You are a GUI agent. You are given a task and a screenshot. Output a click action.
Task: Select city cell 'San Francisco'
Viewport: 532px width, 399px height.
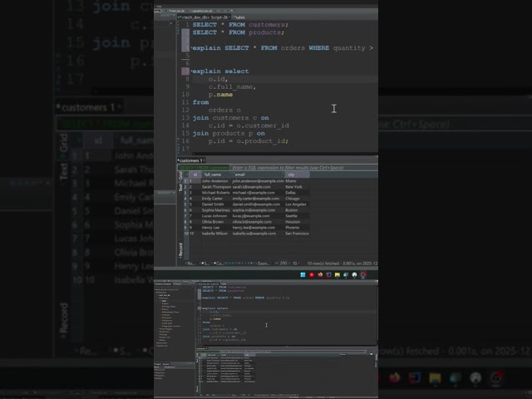click(297, 234)
